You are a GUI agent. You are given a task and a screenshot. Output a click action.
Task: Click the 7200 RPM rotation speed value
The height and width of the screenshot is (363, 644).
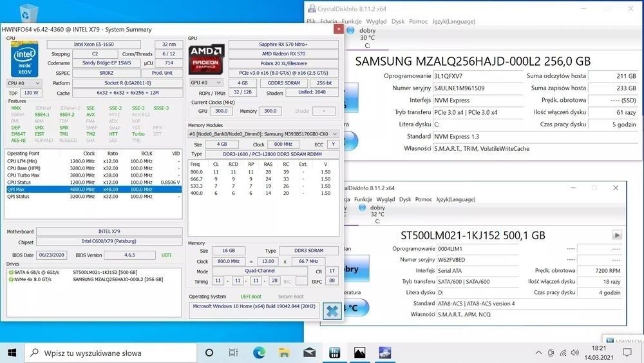tap(600, 271)
